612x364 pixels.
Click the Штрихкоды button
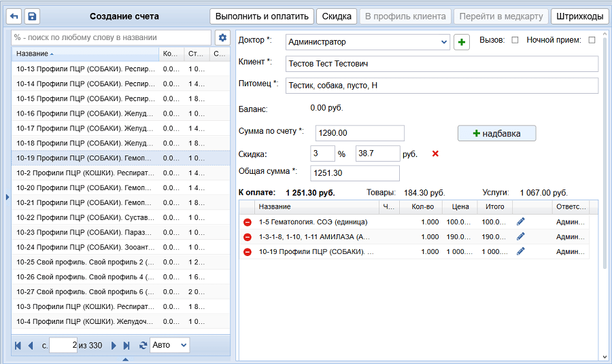point(579,16)
